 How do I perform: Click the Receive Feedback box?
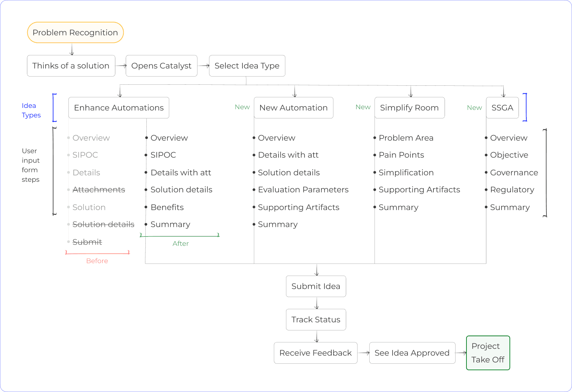pyautogui.click(x=315, y=353)
